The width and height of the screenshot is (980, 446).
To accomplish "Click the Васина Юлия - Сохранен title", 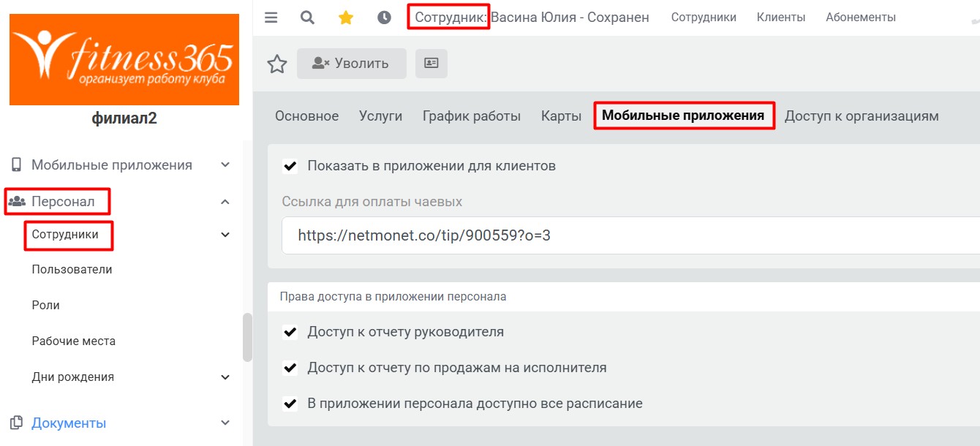I will point(570,18).
